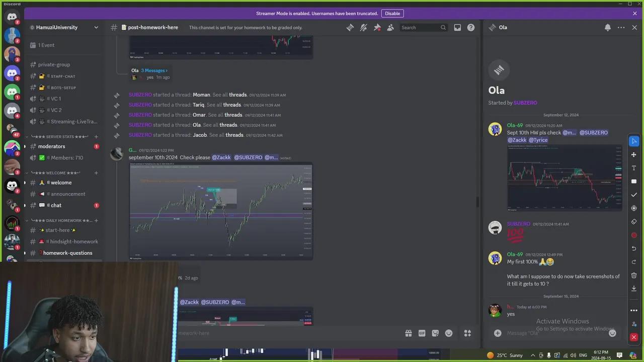Open the pinned messages panel
This screenshot has height=362, width=644.
click(377, 27)
